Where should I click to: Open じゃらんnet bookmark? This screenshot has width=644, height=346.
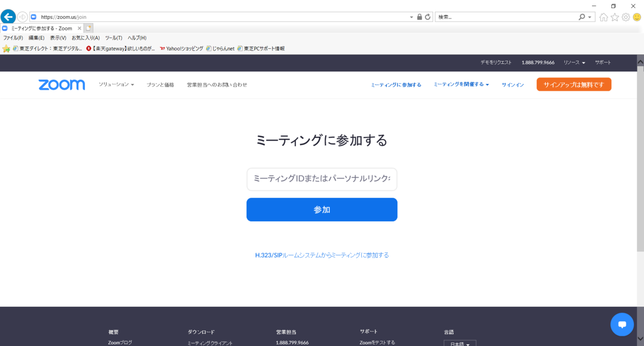(220, 48)
